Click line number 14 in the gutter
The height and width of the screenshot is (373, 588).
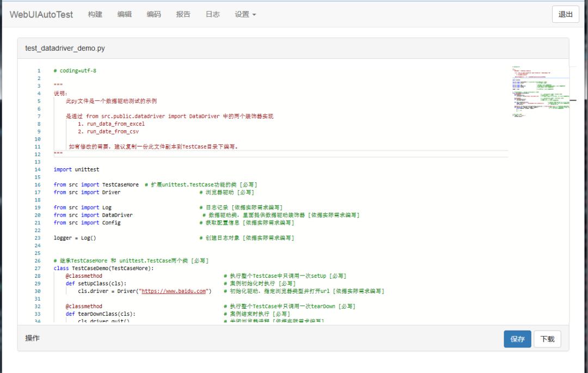click(38, 169)
